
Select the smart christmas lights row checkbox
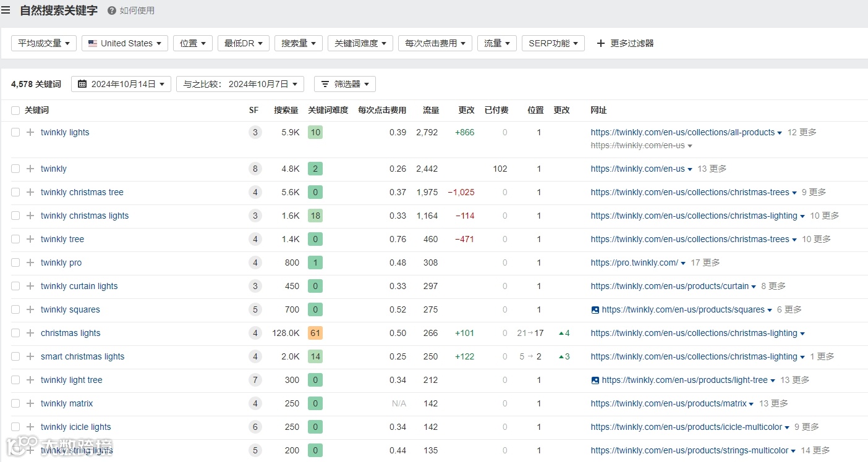click(15, 356)
